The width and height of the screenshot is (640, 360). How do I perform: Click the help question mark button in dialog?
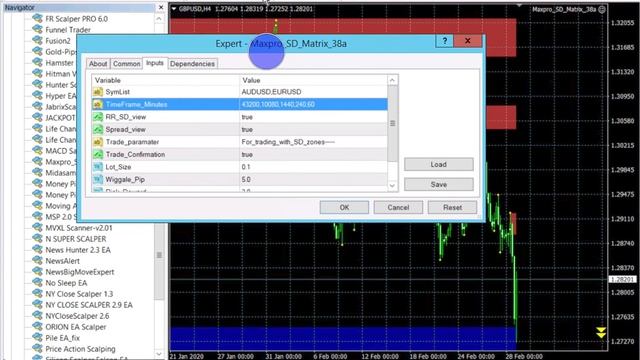[444, 41]
